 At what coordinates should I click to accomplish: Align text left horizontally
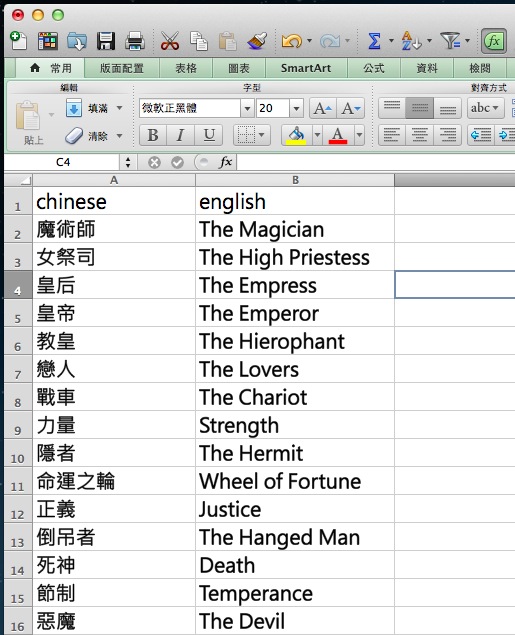392,135
